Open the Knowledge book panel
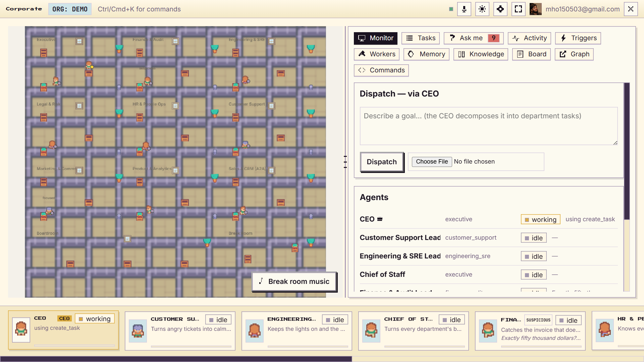Image resolution: width=644 pixels, height=362 pixels. [481, 54]
